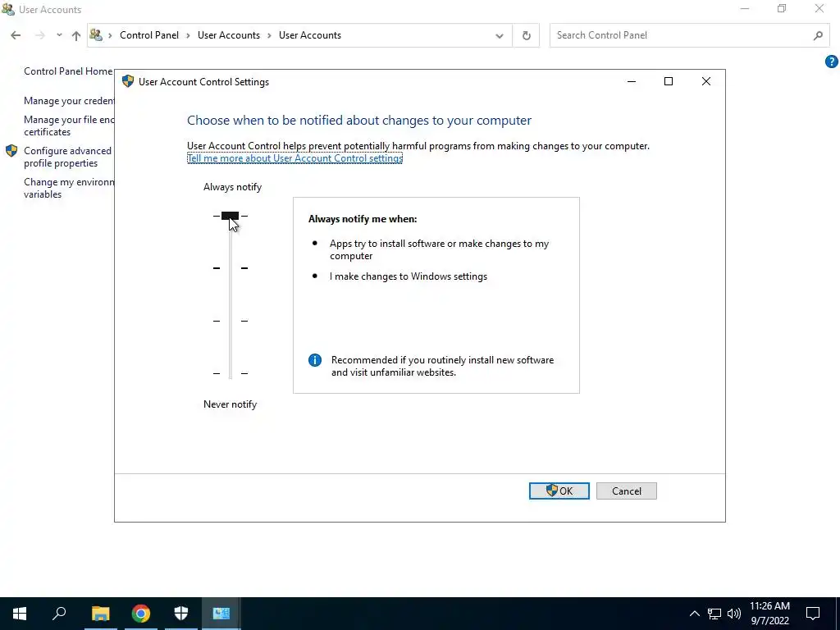Open address bar history dropdown

[x=500, y=36]
